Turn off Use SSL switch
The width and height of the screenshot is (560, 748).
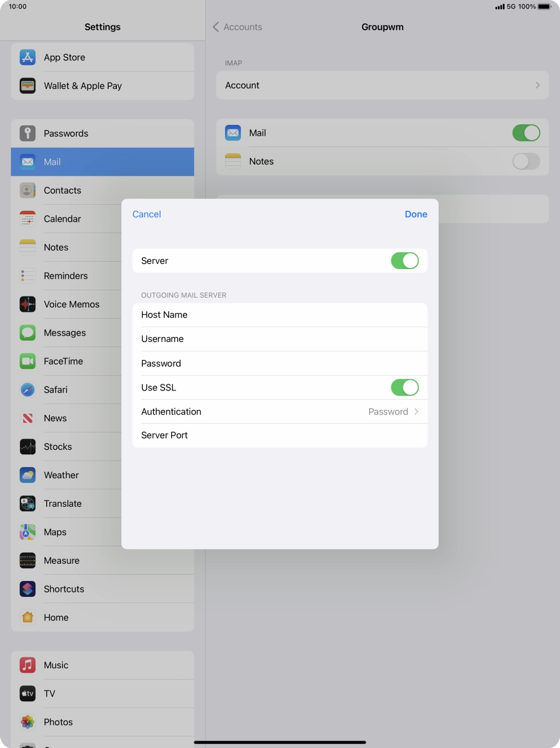[x=404, y=388]
